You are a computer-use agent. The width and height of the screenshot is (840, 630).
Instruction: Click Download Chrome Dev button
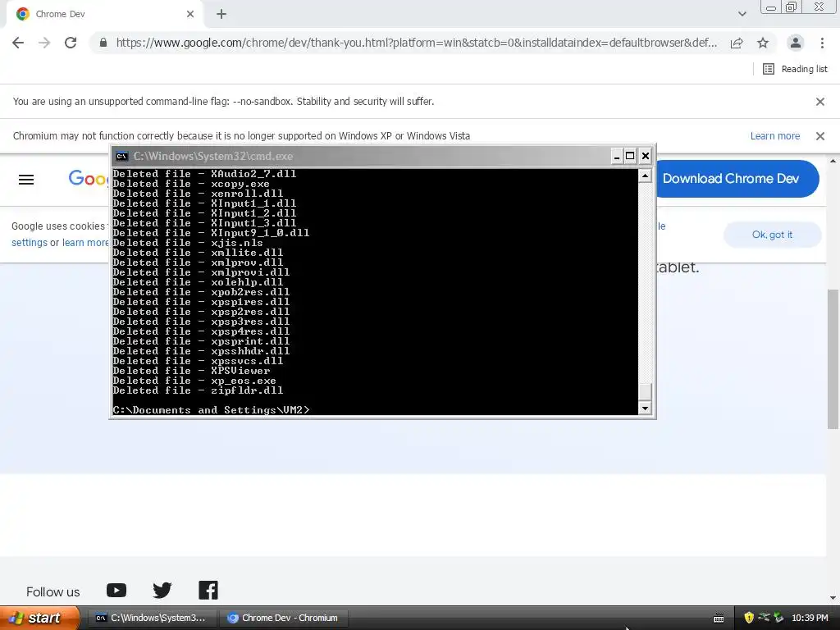737,178
